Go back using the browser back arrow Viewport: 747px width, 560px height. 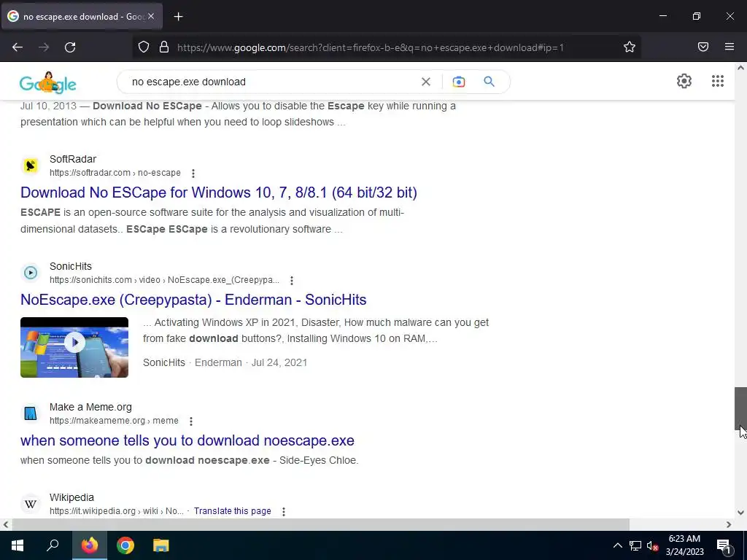coord(18,47)
